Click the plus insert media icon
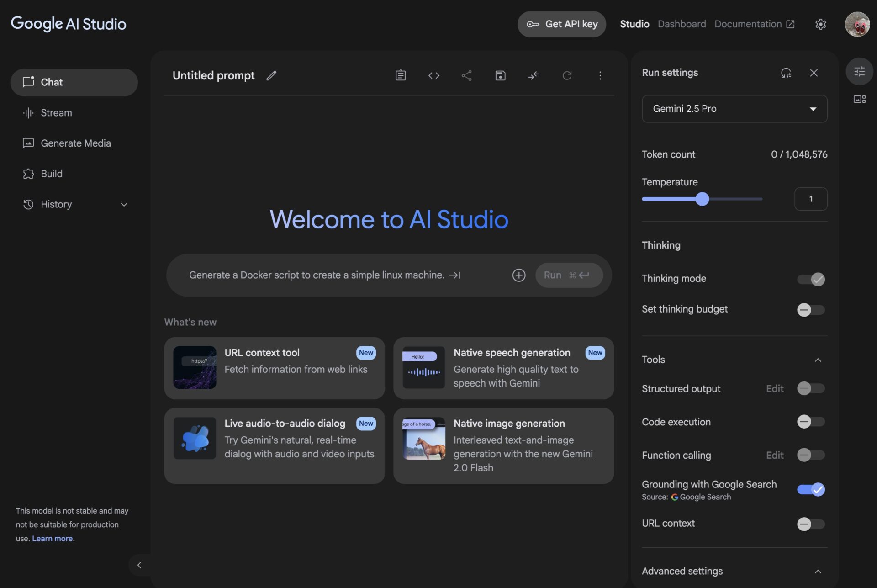877x588 pixels. 519,275
